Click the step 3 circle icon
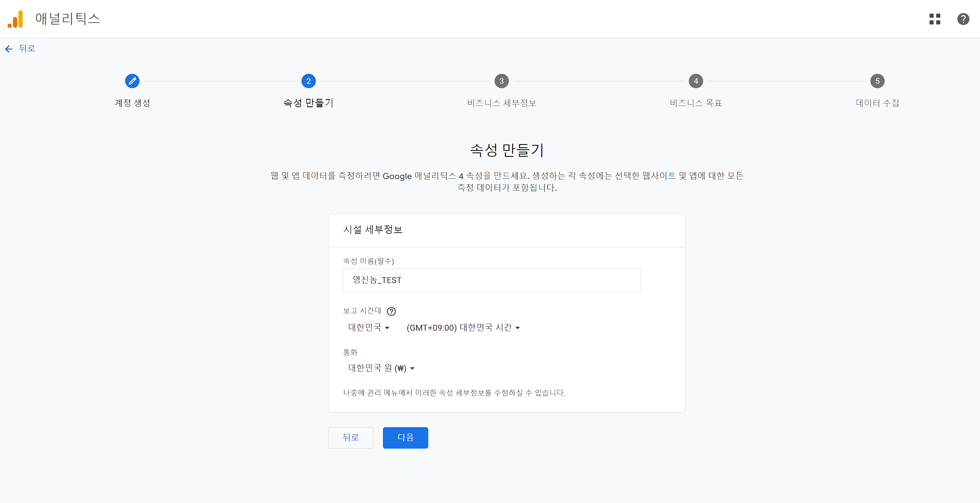This screenshot has height=503, width=980. point(502,81)
